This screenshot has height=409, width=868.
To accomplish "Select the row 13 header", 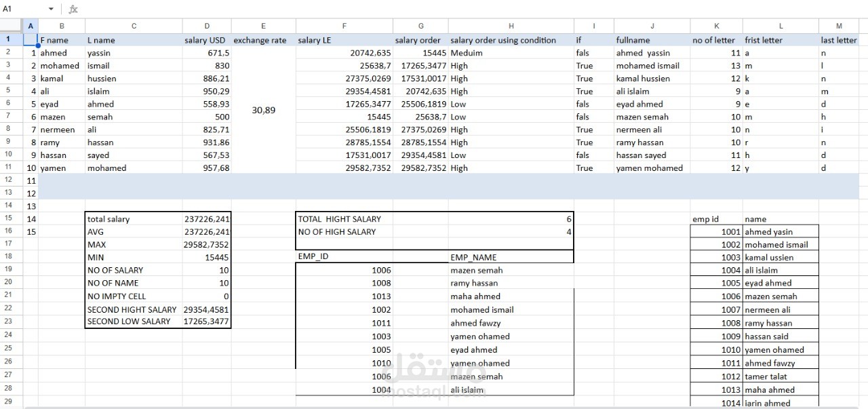I will (12, 193).
